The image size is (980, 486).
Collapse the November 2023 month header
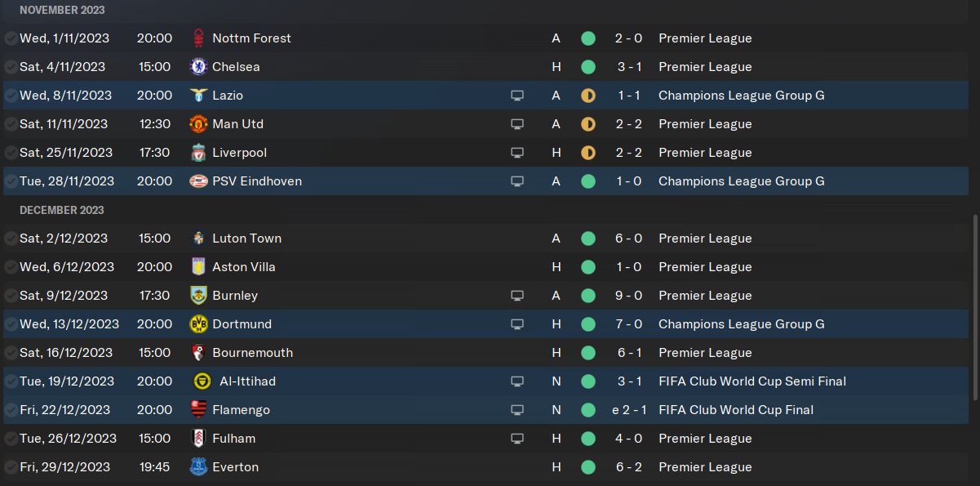point(62,10)
